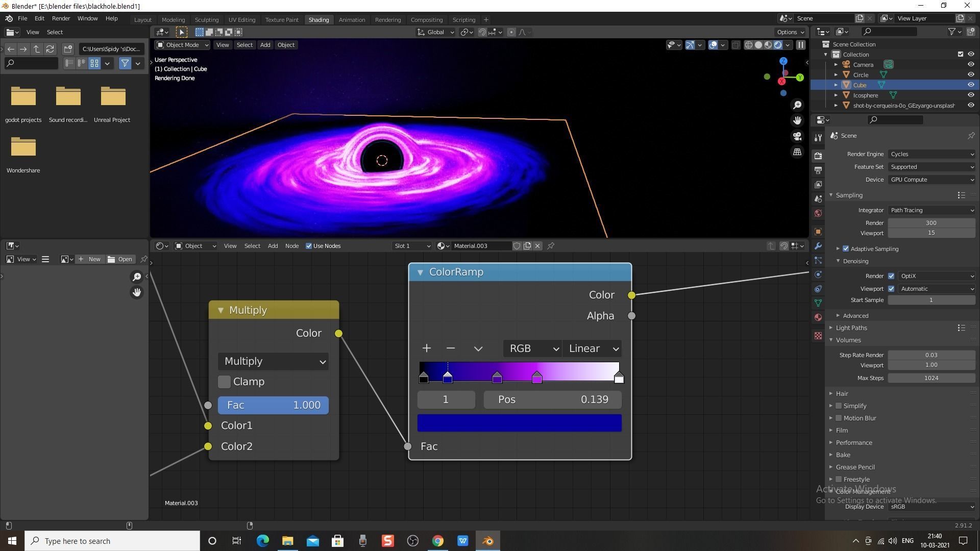980x551 pixels.
Task: Enable the Simplify checkbox
Action: click(839, 406)
